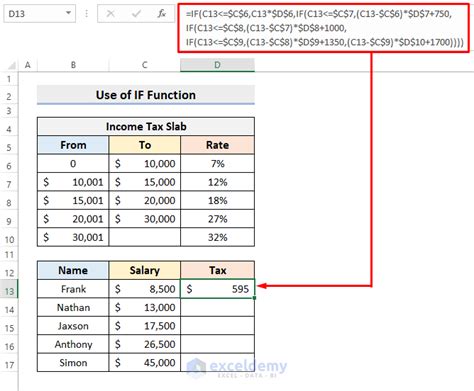This screenshot has height=391, width=474.
Task: Select the 32% rate cell
Action: (x=217, y=237)
